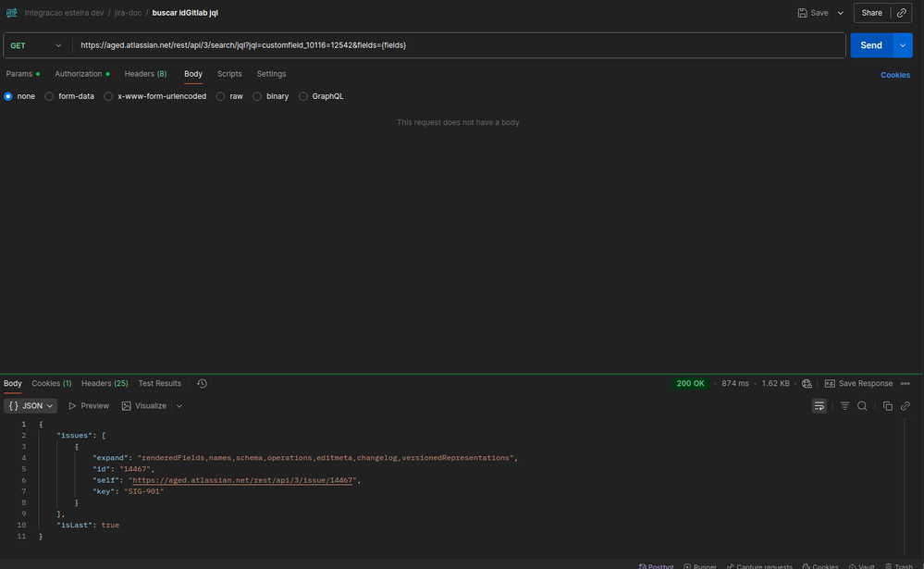The width and height of the screenshot is (924, 569).
Task: Open the Test Results tab
Action: click(160, 383)
